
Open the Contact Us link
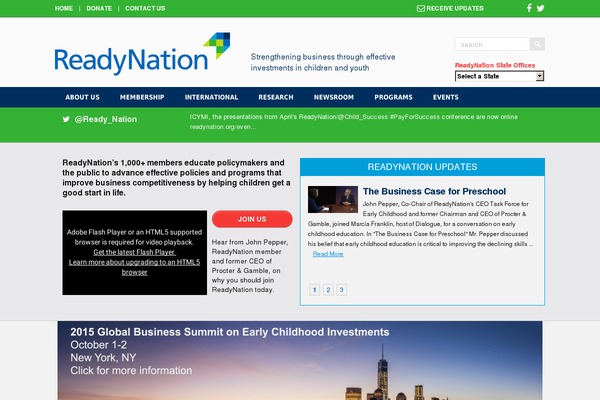(x=145, y=8)
